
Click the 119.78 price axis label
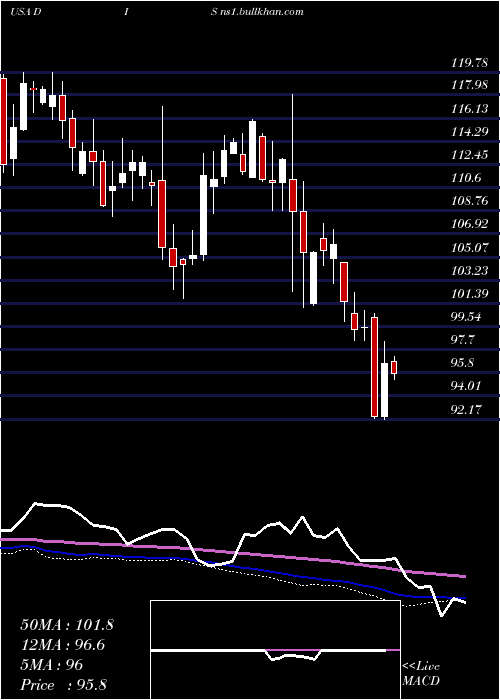(x=469, y=63)
